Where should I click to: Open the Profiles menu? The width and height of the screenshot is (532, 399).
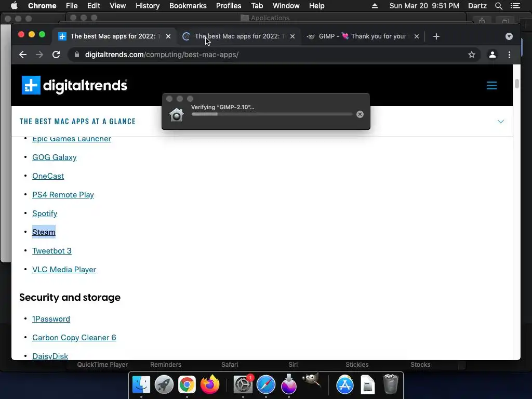point(229,6)
